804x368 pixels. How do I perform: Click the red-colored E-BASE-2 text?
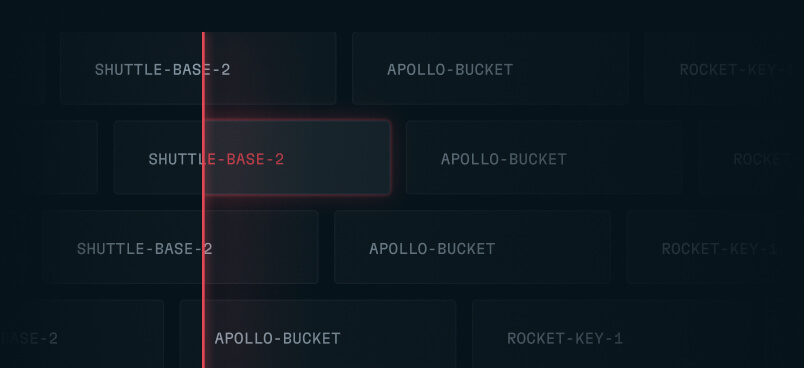click(x=245, y=159)
